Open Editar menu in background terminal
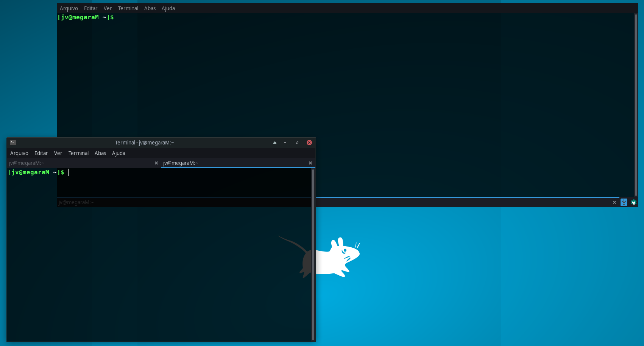Image resolution: width=644 pixels, height=346 pixels. [91, 8]
